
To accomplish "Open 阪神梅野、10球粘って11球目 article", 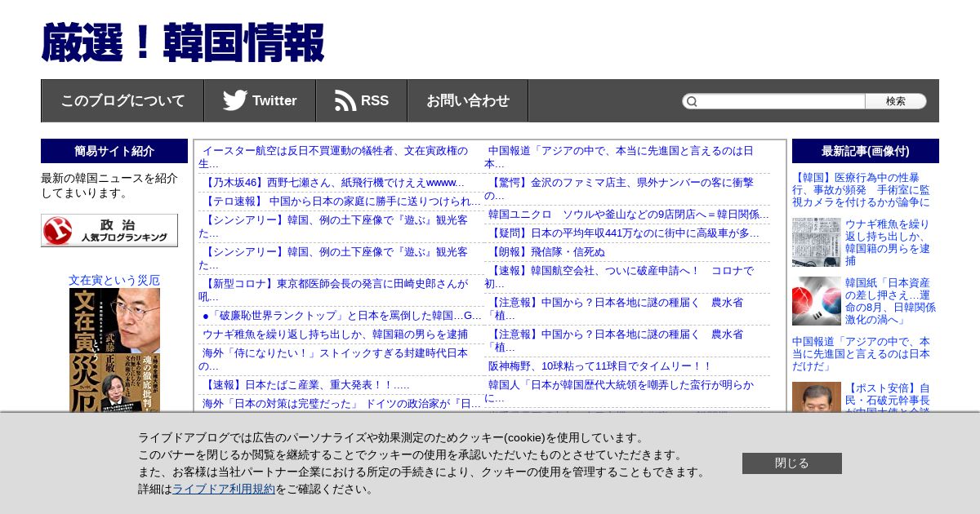I will pyautogui.click(x=600, y=366).
